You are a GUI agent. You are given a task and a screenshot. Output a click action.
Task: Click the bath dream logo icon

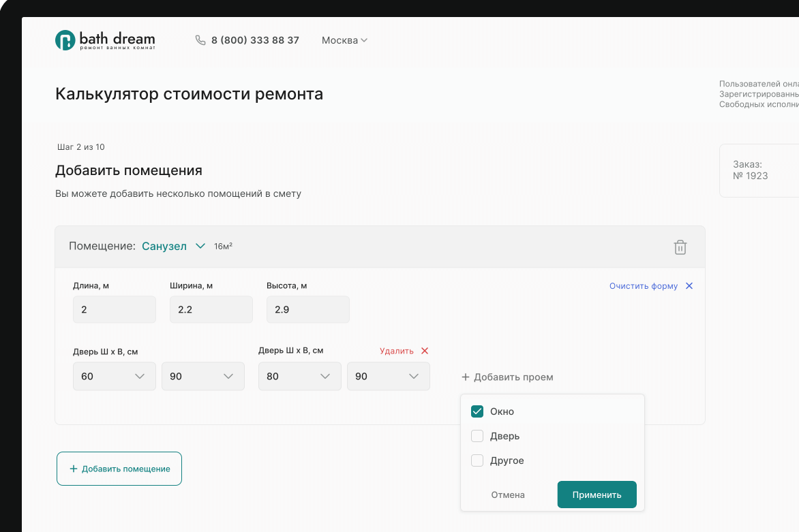(65, 40)
